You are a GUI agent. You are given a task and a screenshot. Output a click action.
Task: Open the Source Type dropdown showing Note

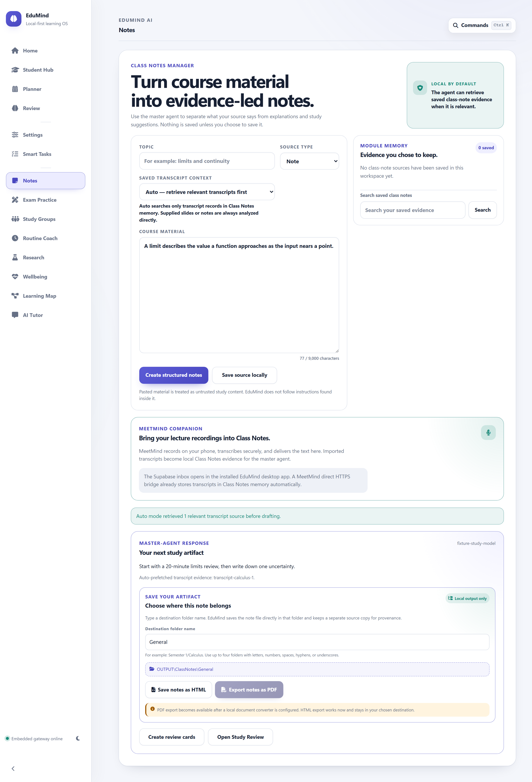[x=309, y=161]
